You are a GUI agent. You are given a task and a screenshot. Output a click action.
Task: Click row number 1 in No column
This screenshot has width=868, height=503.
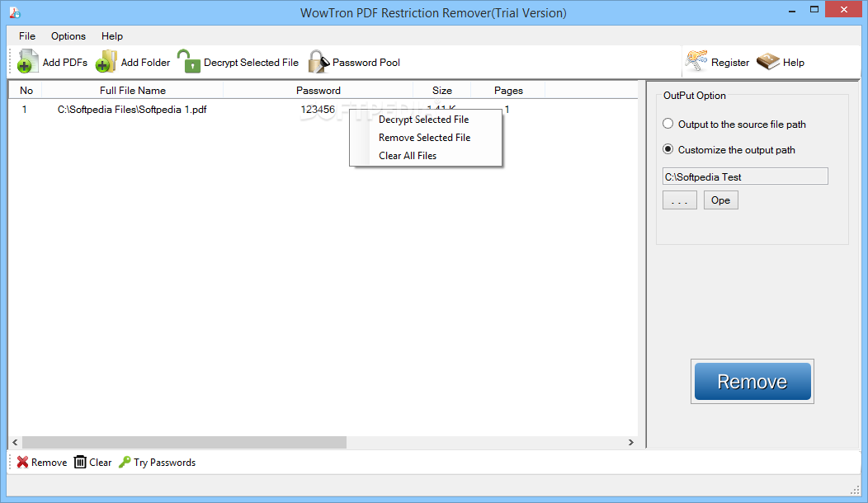(25, 110)
